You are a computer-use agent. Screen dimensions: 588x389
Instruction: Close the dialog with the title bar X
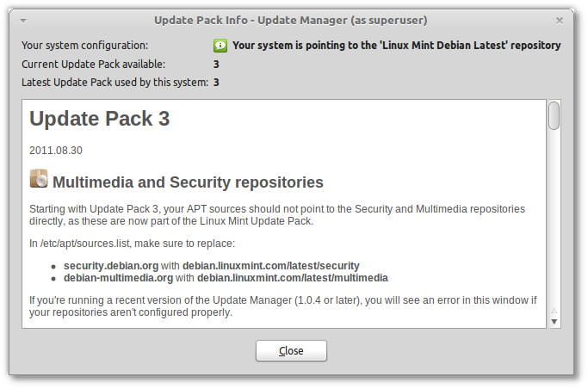click(559, 21)
